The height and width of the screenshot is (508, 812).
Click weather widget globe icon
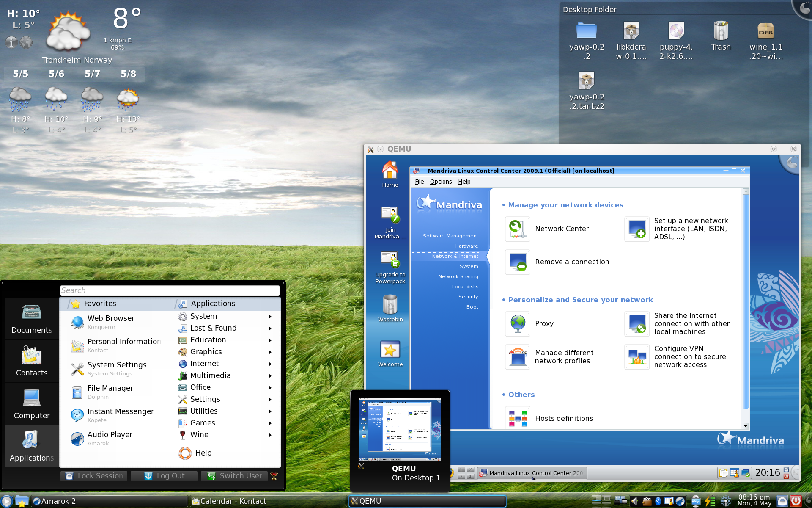coord(26,42)
